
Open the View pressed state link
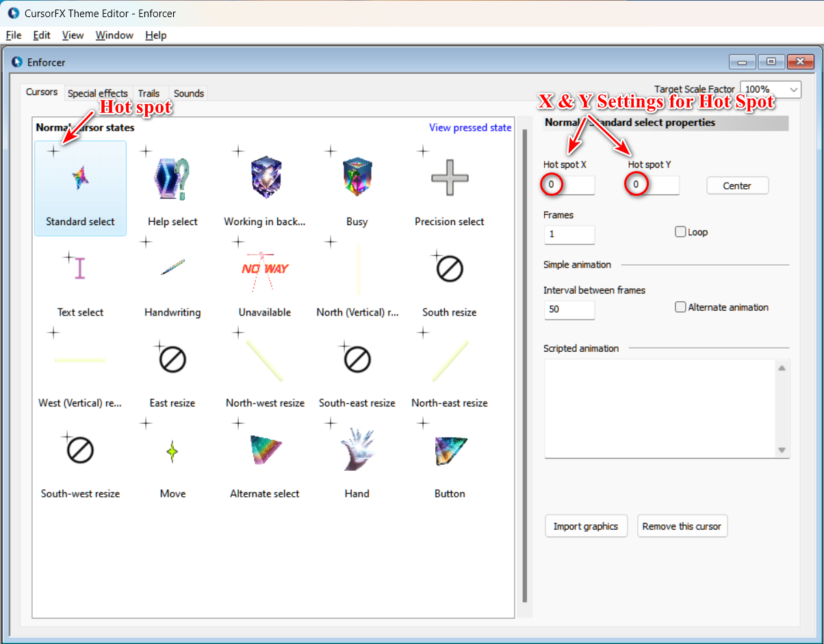coord(470,127)
